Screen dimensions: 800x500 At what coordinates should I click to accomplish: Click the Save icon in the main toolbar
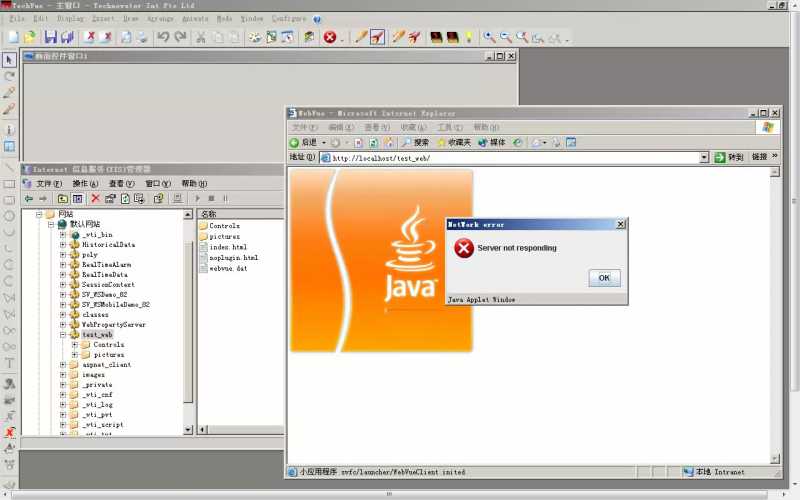(x=51, y=37)
